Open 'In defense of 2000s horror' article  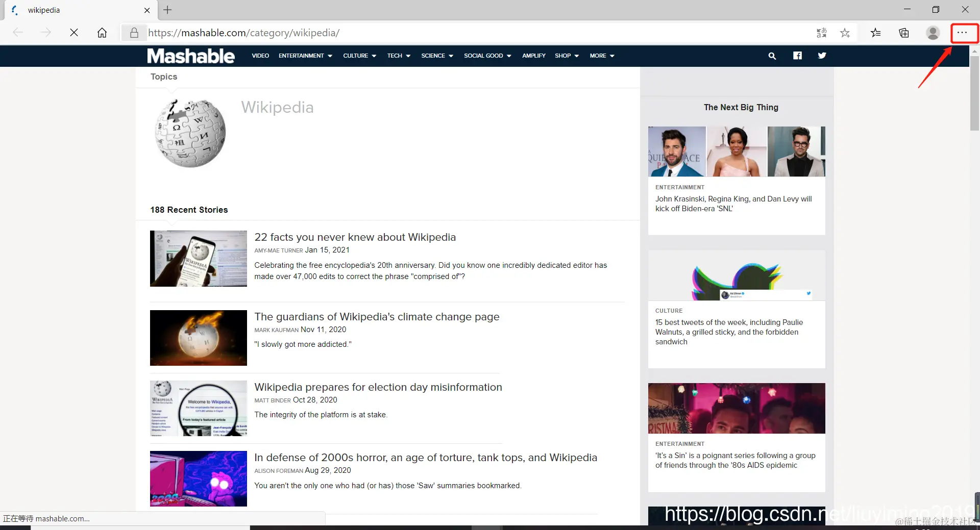coord(426,458)
